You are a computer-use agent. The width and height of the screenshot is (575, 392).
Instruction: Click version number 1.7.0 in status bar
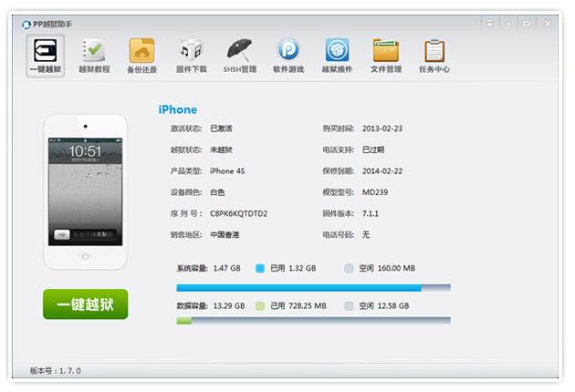(x=70, y=371)
